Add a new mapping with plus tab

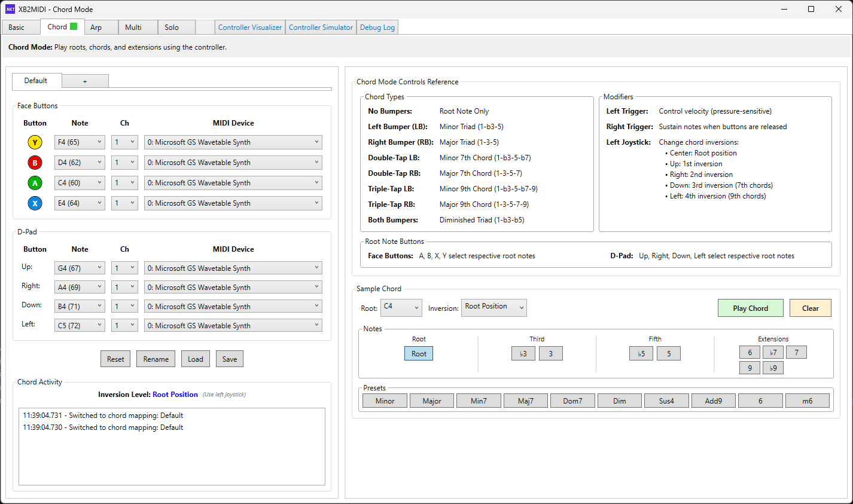coord(85,81)
